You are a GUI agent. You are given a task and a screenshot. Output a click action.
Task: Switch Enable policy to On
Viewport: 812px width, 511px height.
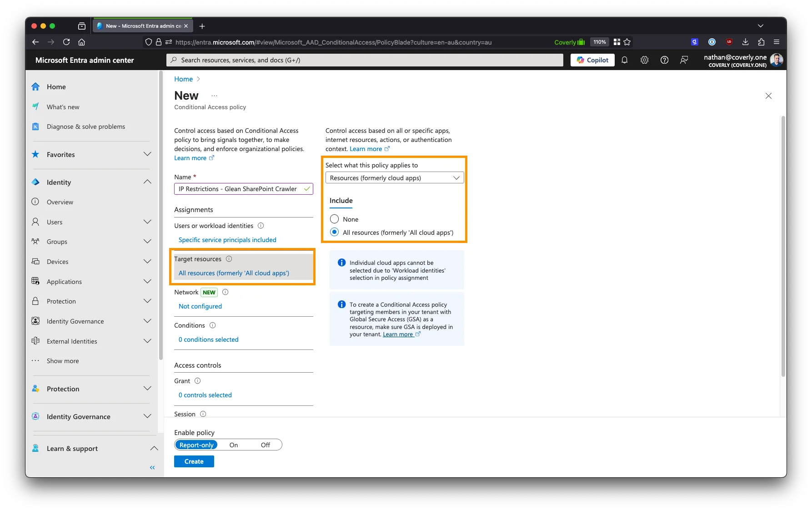pyautogui.click(x=234, y=445)
